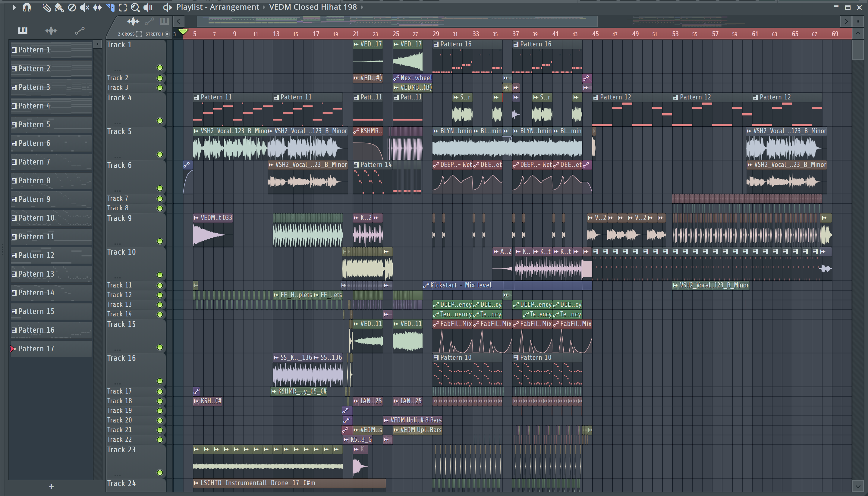The image size is (868, 496).
Task: Select pattern clip focus tab
Action: tap(164, 22)
